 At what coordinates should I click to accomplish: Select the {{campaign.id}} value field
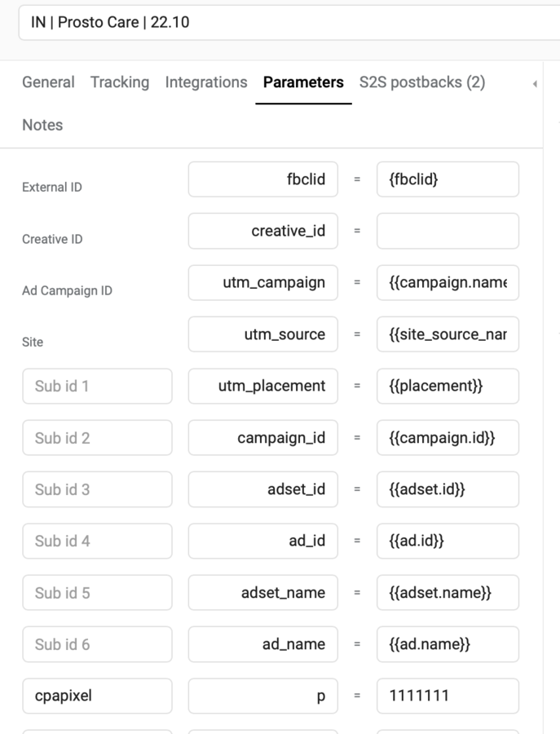tap(448, 438)
